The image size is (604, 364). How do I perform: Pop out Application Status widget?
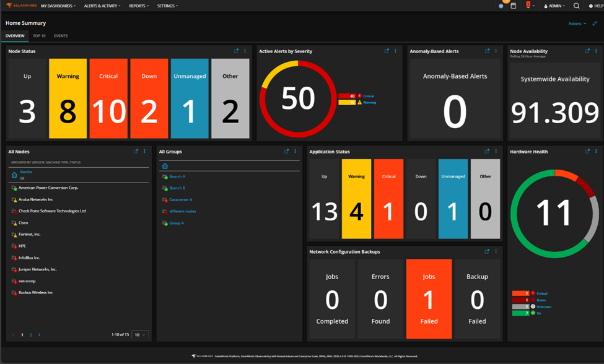(x=487, y=151)
